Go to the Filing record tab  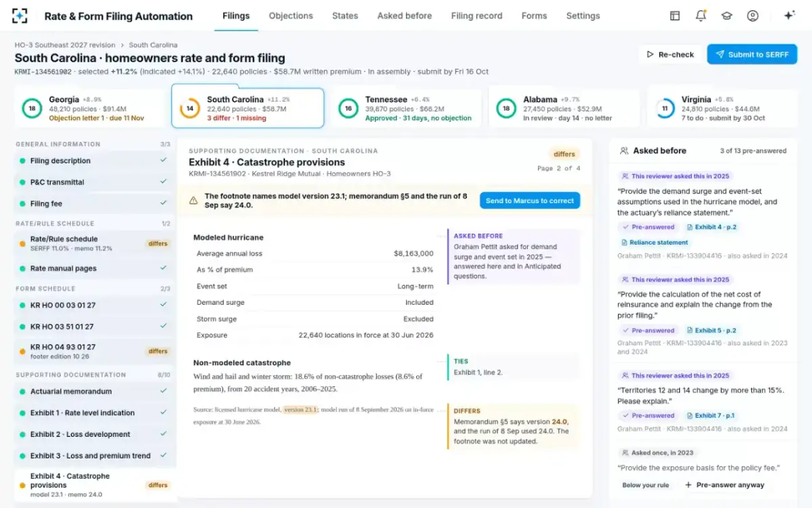pyautogui.click(x=476, y=16)
